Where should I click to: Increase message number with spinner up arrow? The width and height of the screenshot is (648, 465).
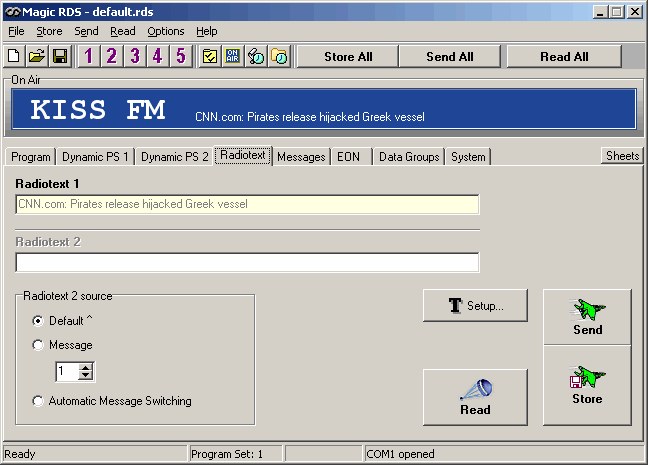[x=86, y=367]
